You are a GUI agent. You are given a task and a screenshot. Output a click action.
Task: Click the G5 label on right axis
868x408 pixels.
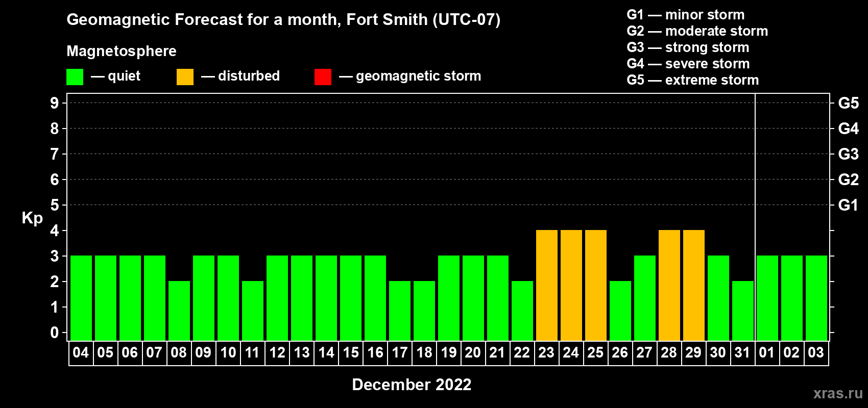pyautogui.click(x=848, y=103)
